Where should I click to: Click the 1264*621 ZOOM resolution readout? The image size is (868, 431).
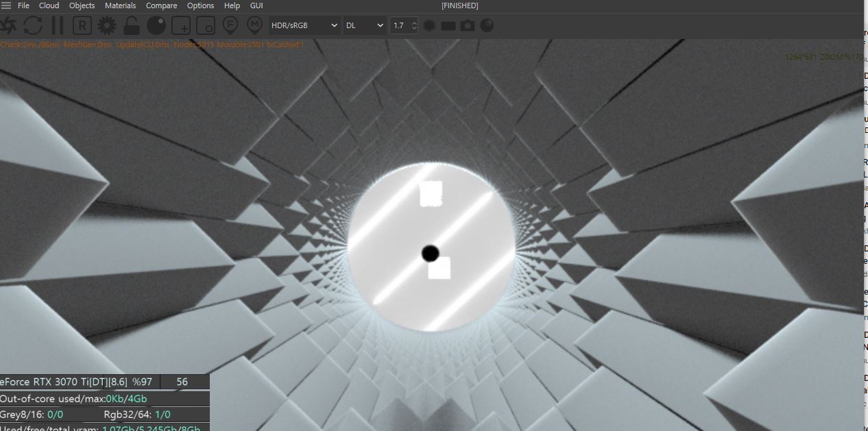coord(824,57)
